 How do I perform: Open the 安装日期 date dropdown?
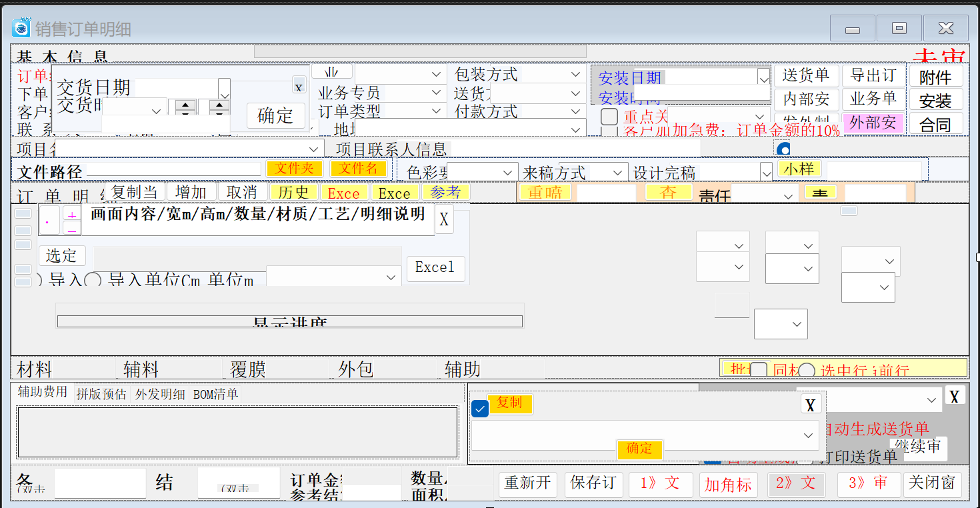(x=763, y=77)
